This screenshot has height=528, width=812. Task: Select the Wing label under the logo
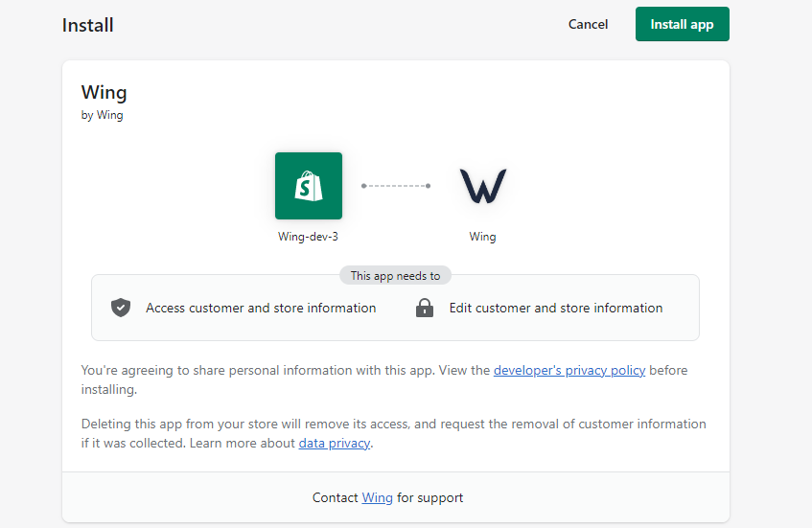pos(482,237)
